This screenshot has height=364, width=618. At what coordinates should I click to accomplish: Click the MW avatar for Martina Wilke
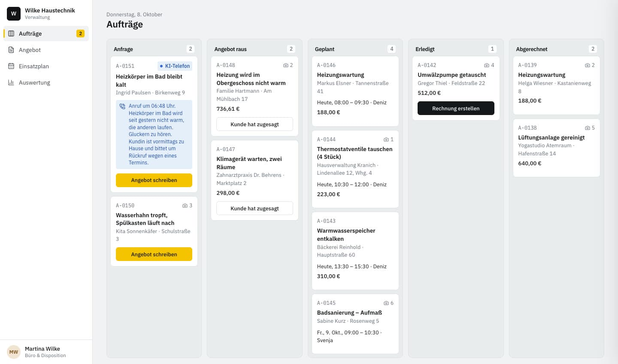(14, 352)
